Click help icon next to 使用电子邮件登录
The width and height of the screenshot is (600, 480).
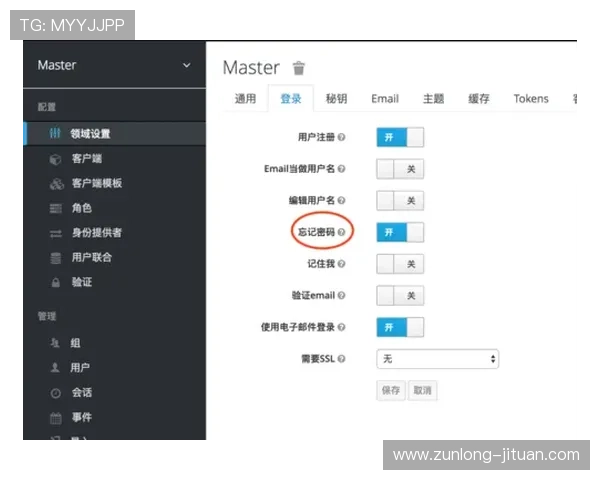point(341,327)
